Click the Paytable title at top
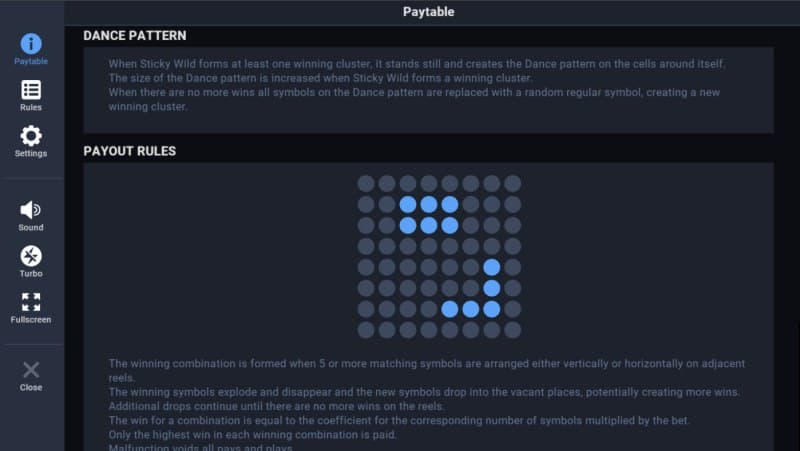Screen dimensions: 800x451 (x=428, y=12)
